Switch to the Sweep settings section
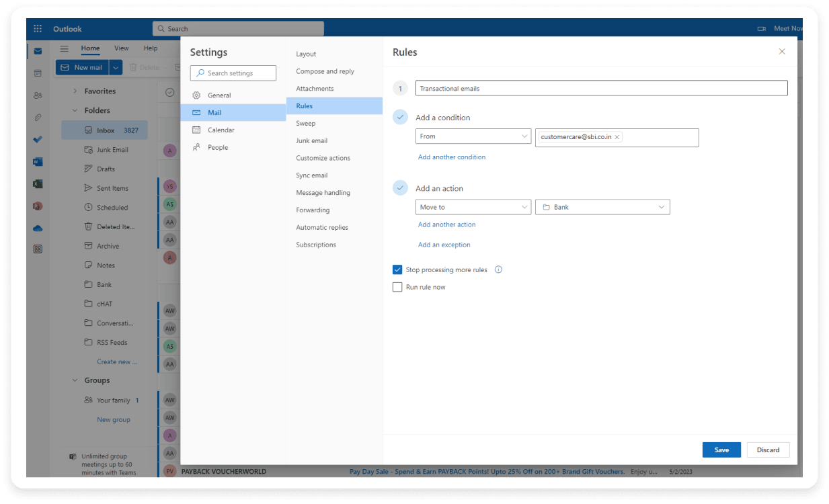This screenshot has height=504, width=829. tap(306, 123)
